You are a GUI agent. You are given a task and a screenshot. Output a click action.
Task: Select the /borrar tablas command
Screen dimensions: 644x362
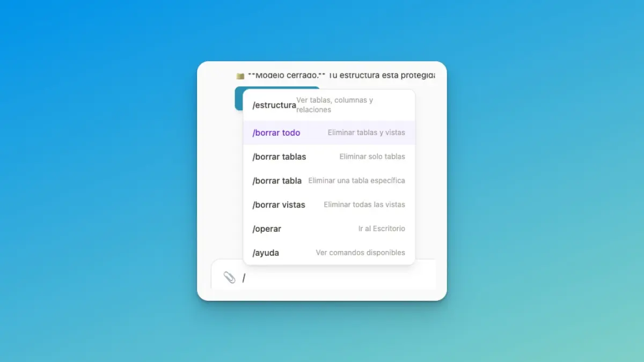click(329, 157)
